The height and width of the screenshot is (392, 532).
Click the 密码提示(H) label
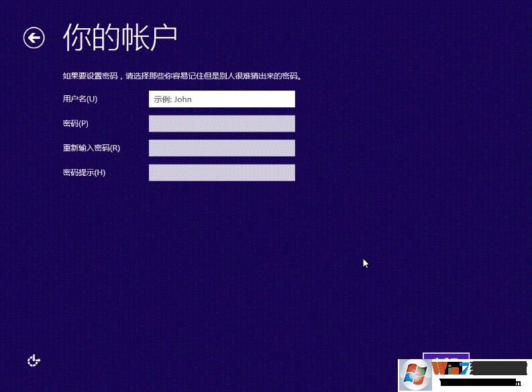coord(84,173)
